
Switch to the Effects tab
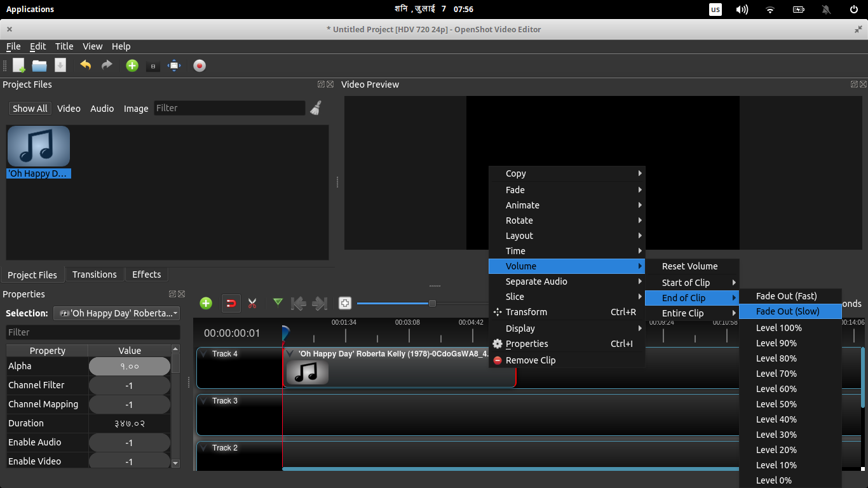146,274
